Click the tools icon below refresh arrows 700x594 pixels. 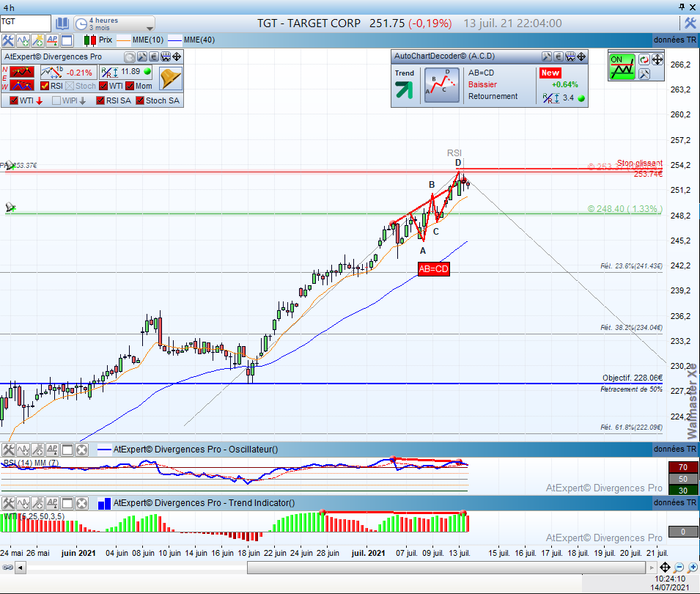[x=644, y=73]
